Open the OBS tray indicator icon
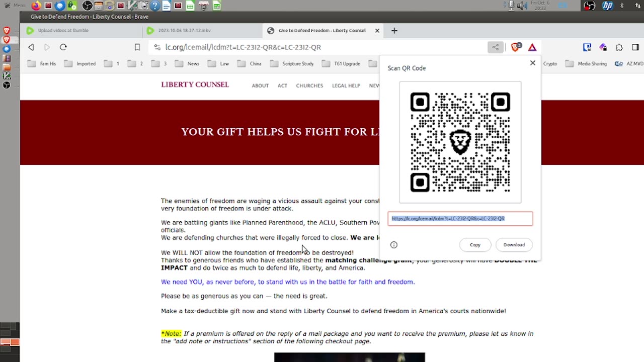The image size is (644, 362). click(589, 6)
